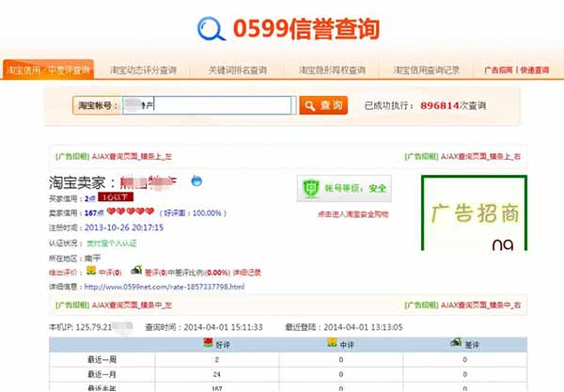564x392 pixels.
Task: Click the 差评(0) link
Action: [x=156, y=273]
